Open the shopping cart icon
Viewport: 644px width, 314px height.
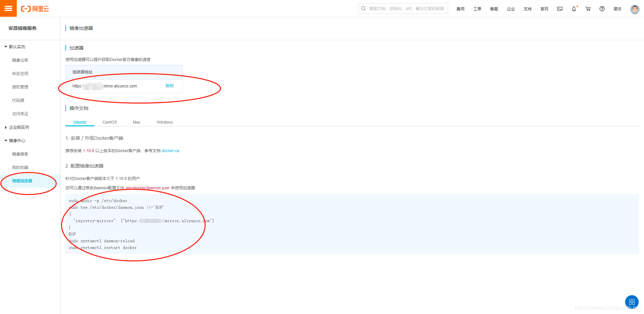(x=588, y=9)
